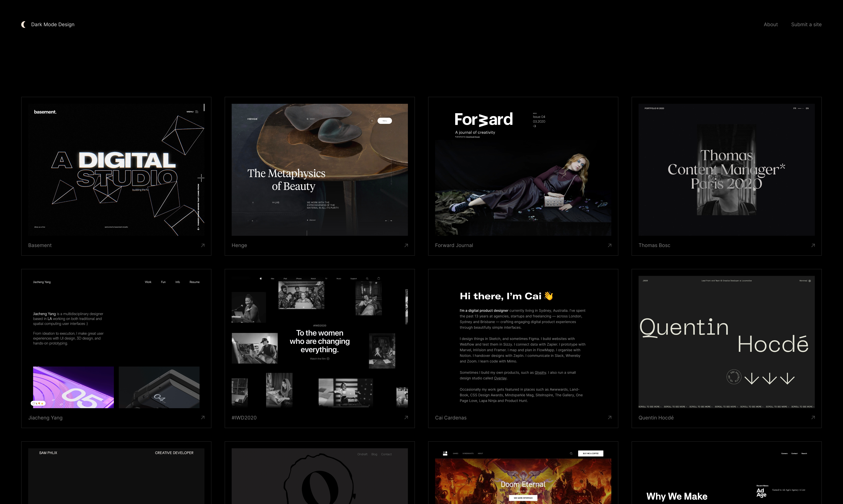Image resolution: width=843 pixels, height=504 pixels.
Task: Click the arrow icon beside Cai Cardenas
Action: click(x=610, y=418)
